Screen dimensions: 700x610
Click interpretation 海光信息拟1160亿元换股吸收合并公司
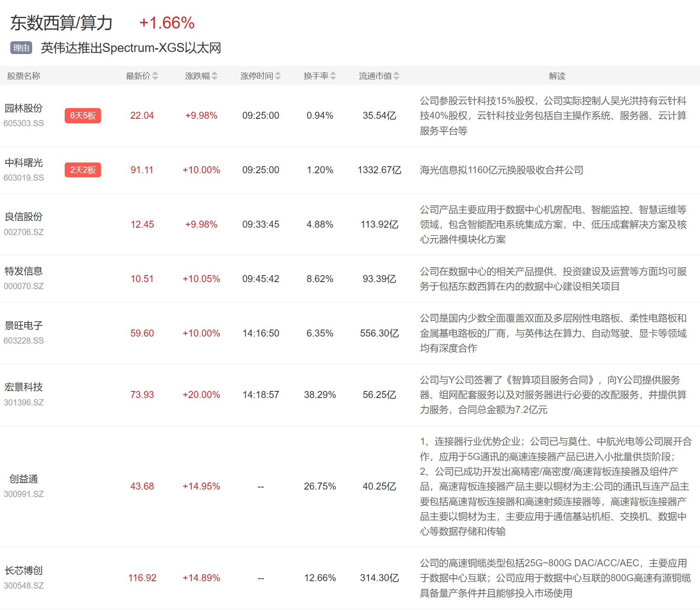pos(502,170)
